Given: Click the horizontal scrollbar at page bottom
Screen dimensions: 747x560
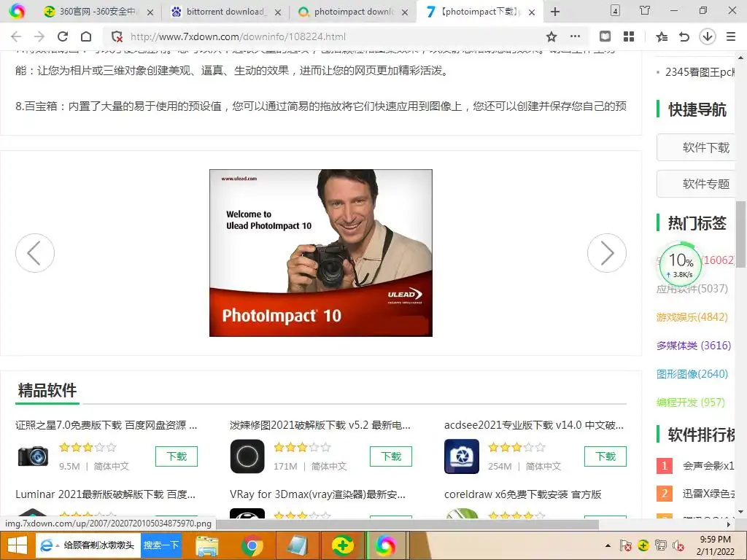Looking at the screenshot, I should [407, 524].
